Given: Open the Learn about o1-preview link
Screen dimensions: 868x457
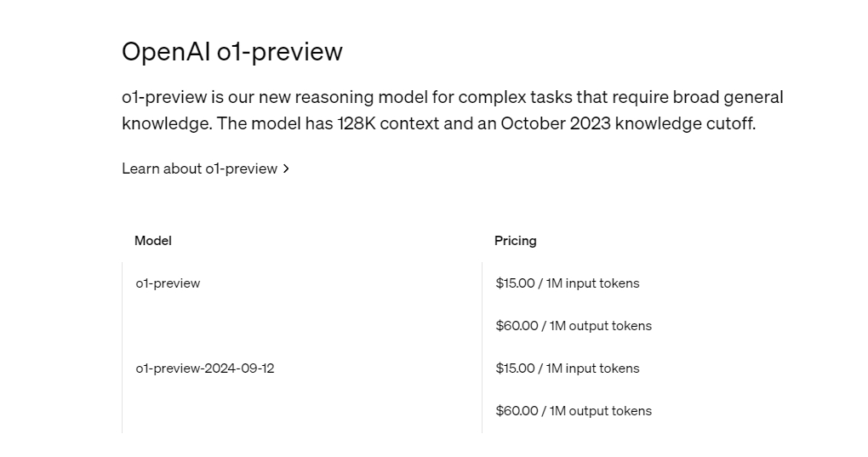Looking at the screenshot, I should click(199, 169).
